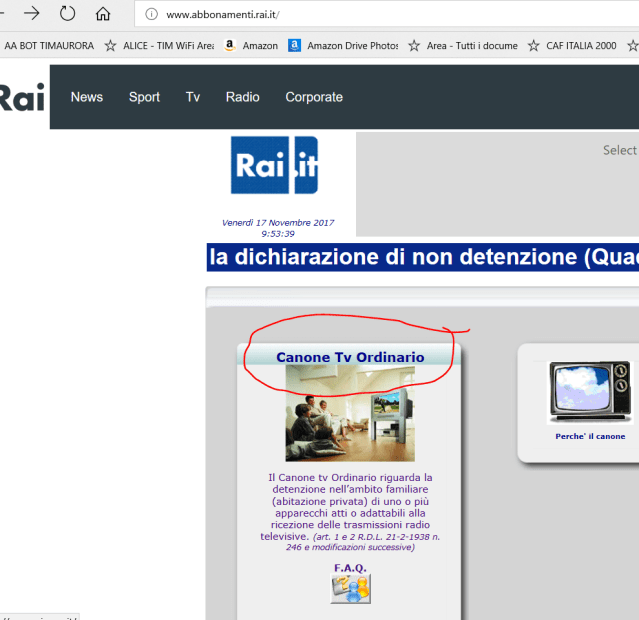The width and height of the screenshot is (639, 620).
Task: Open the Area - Tutti i docume bookmark
Action: tap(472, 46)
